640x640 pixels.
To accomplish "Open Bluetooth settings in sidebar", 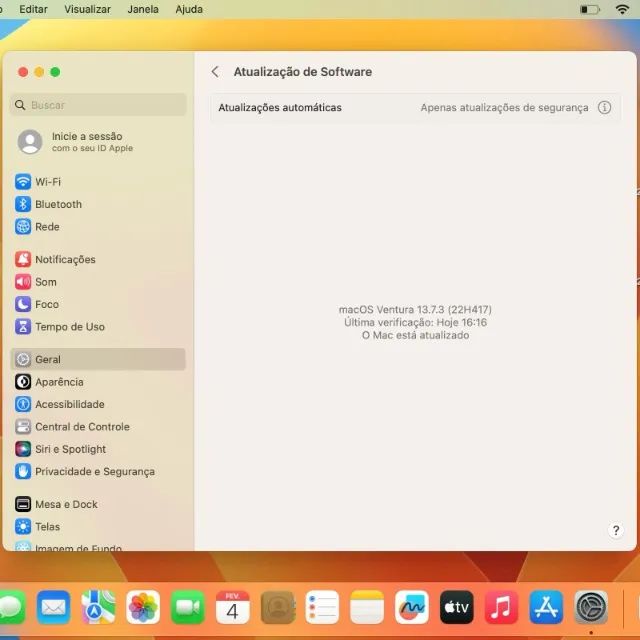I will tap(98, 204).
